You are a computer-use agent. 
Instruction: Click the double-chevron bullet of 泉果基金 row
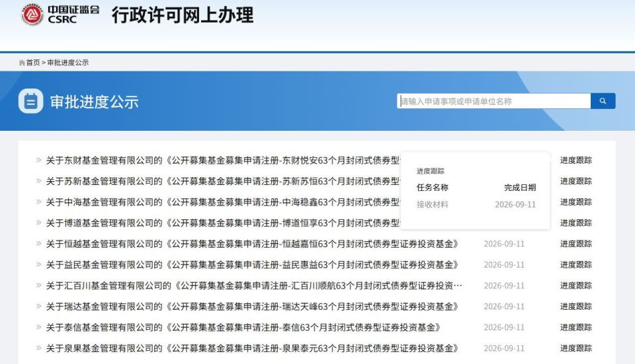[38, 348]
